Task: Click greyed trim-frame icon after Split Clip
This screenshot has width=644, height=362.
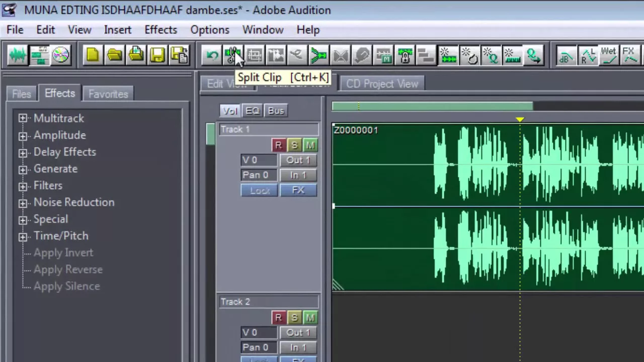Action: coord(255,55)
